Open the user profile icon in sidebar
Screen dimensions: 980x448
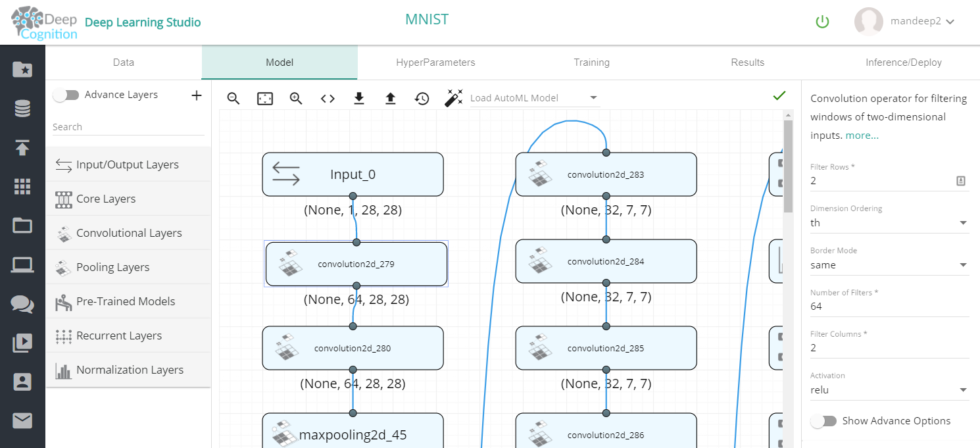(x=22, y=382)
